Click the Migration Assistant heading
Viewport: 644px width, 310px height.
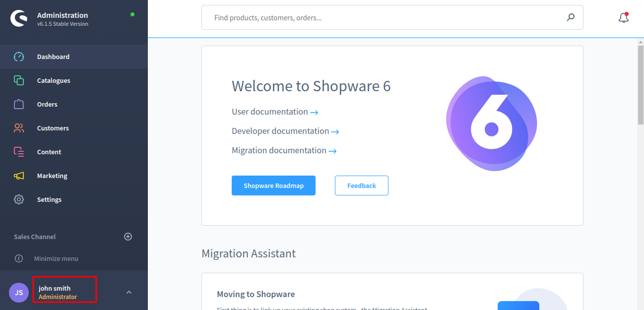(249, 253)
